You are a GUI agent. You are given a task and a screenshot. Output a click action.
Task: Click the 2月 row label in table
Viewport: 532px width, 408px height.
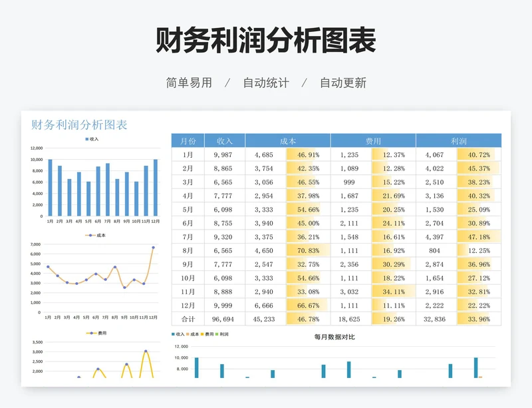click(x=188, y=168)
